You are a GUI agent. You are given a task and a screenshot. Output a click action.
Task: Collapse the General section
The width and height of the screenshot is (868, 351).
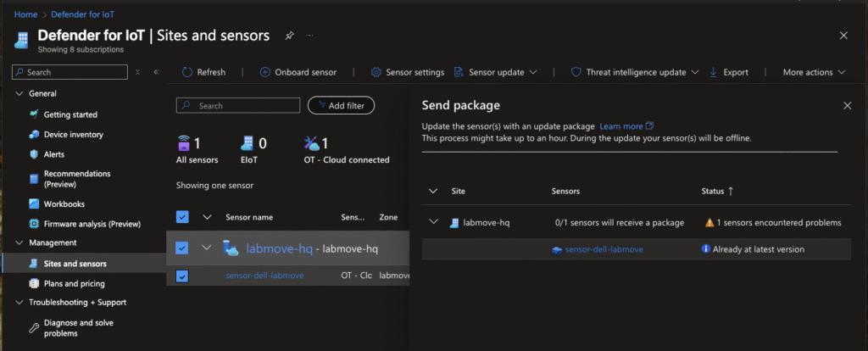(x=20, y=93)
